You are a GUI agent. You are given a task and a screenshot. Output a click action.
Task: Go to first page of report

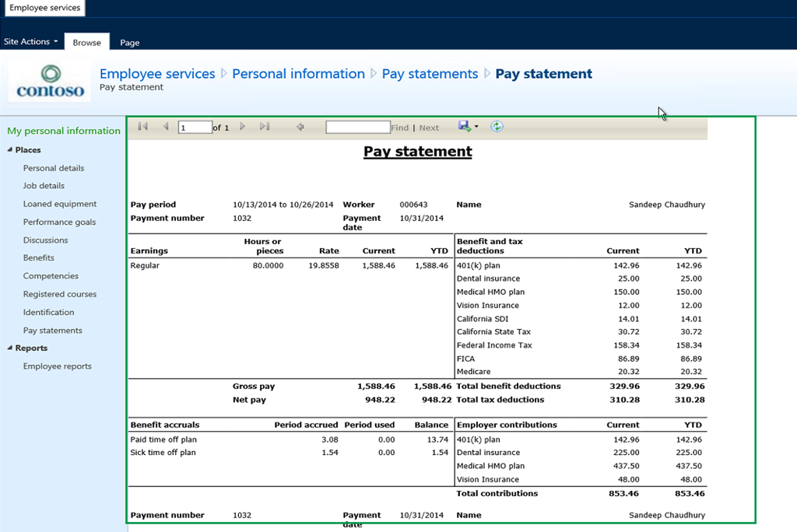click(142, 127)
